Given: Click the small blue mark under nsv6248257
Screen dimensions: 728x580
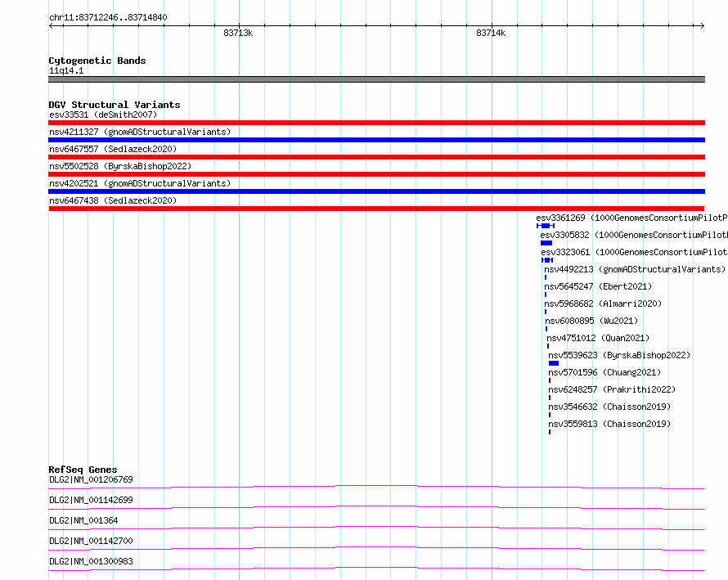Looking at the screenshot, I should coord(550,398).
